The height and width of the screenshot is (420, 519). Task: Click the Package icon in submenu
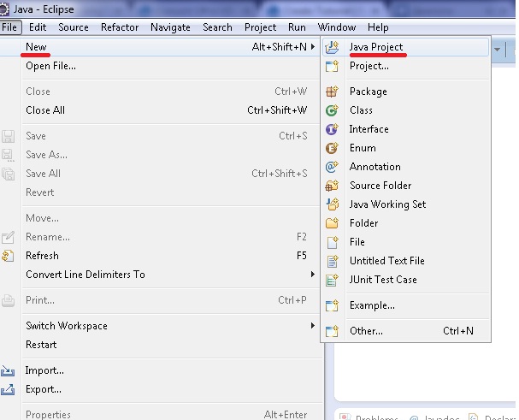[332, 92]
